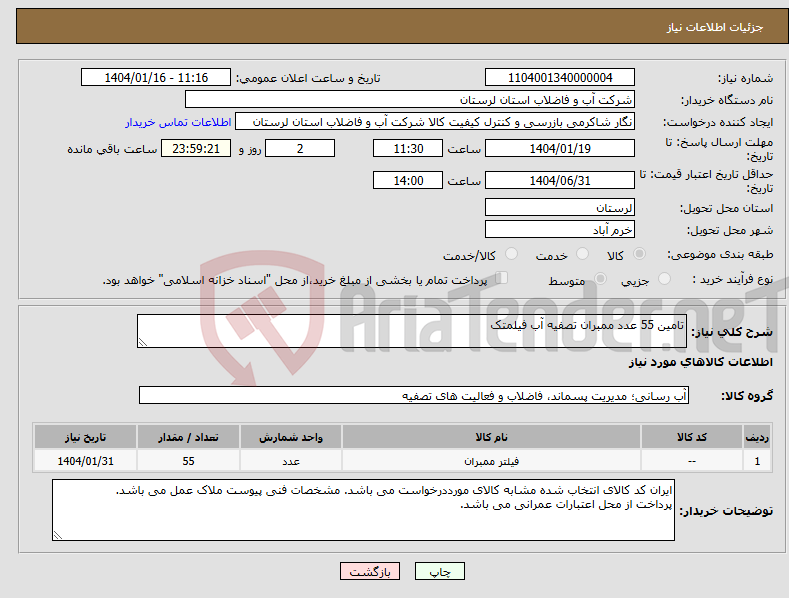Click the delivery province field لرستان
The image size is (789, 598).
coord(560,207)
